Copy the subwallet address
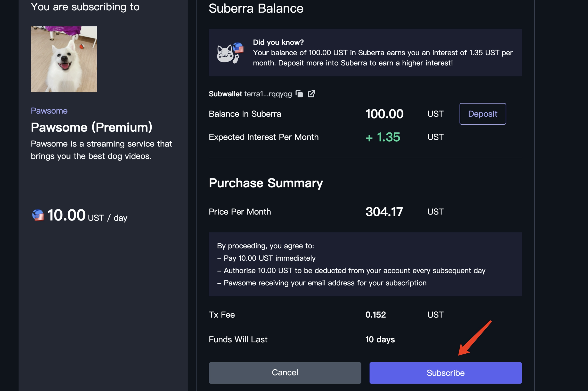 coord(299,94)
